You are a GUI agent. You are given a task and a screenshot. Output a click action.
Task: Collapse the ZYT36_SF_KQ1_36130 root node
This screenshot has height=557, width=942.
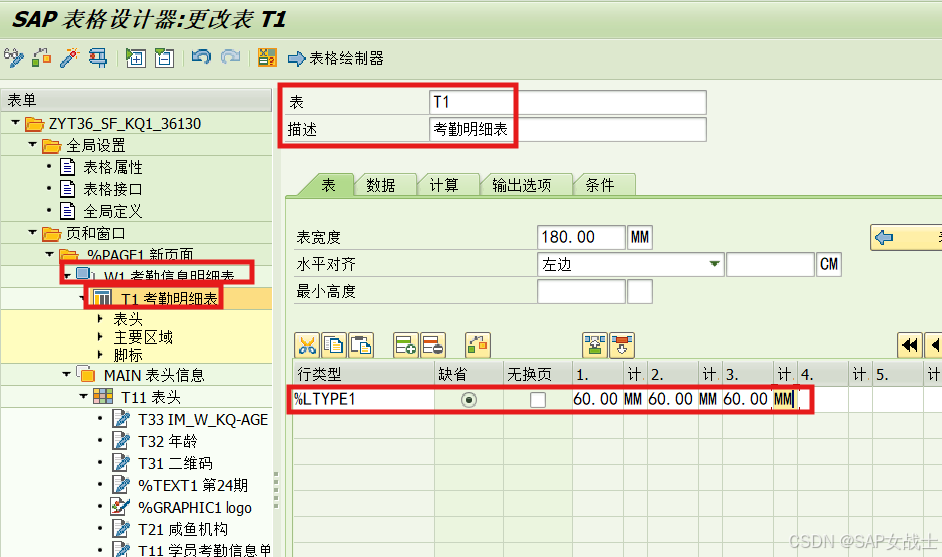click(x=15, y=123)
